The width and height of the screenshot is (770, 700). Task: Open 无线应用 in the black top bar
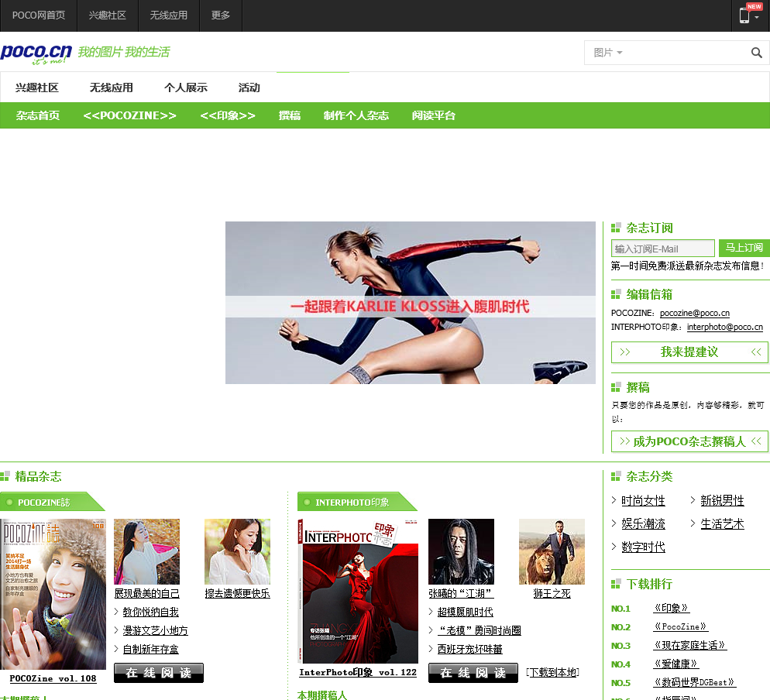pyautogui.click(x=168, y=15)
